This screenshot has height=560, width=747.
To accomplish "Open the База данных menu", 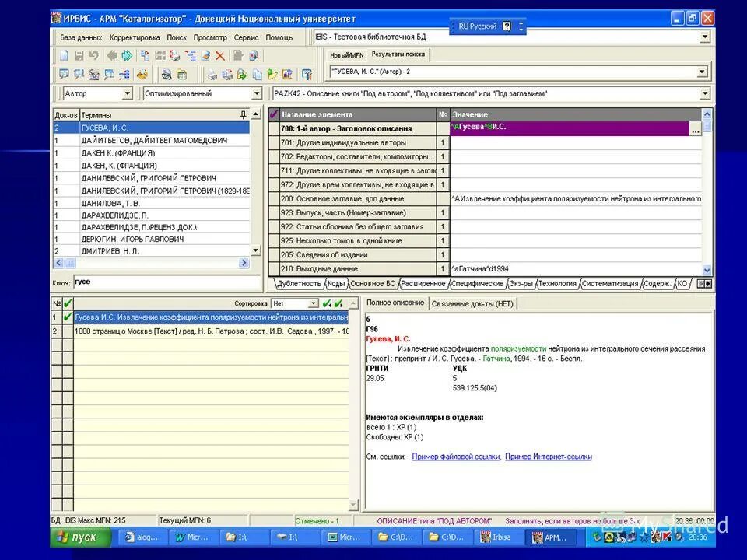I will (81, 37).
